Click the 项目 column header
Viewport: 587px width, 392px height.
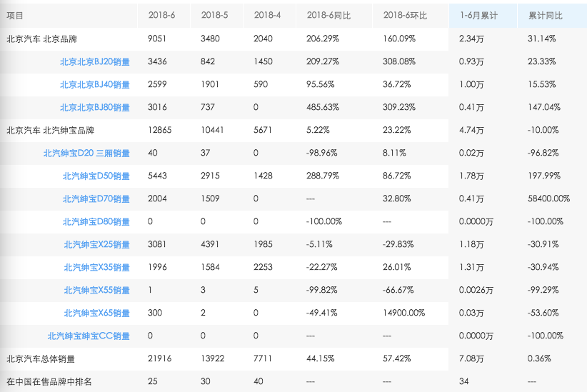(x=15, y=15)
